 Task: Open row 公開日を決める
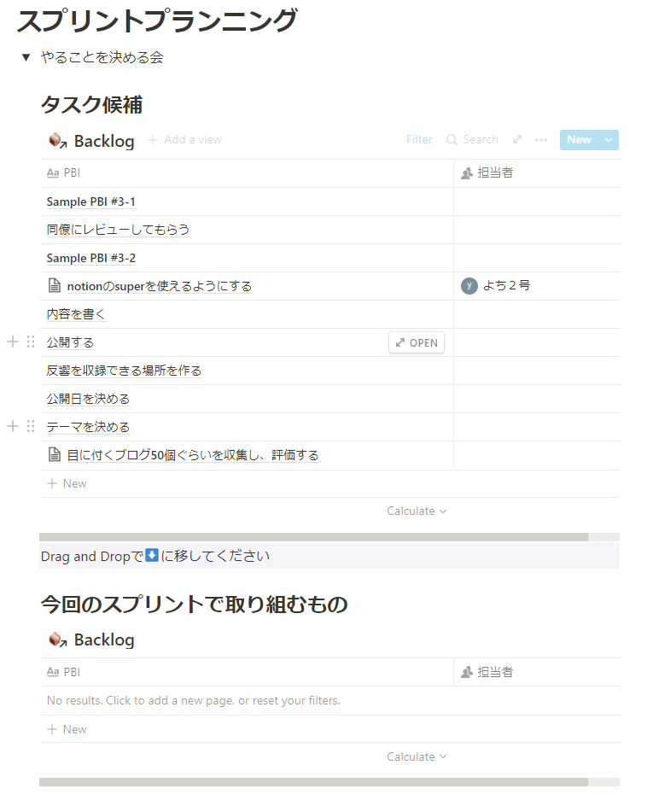point(88,400)
